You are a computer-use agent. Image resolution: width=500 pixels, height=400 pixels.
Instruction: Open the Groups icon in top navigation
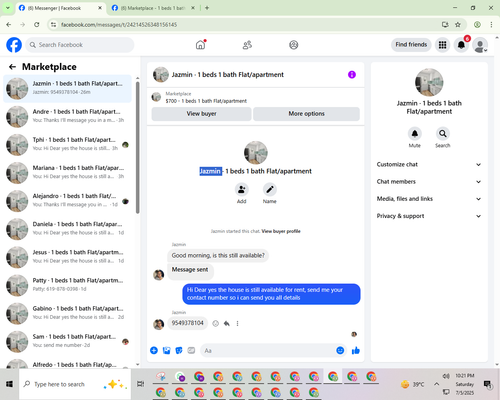(293, 45)
